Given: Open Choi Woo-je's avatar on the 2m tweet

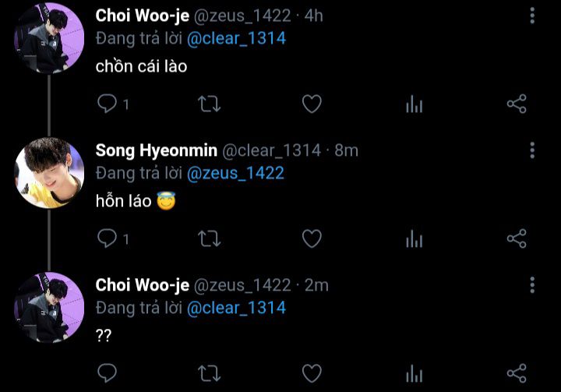Looking at the screenshot, I should click(x=49, y=308).
